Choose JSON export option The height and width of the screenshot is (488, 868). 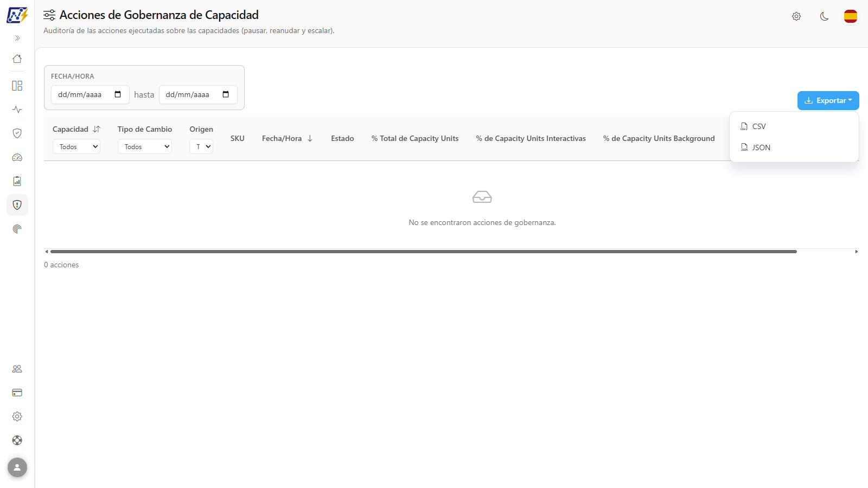[x=794, y=147]
